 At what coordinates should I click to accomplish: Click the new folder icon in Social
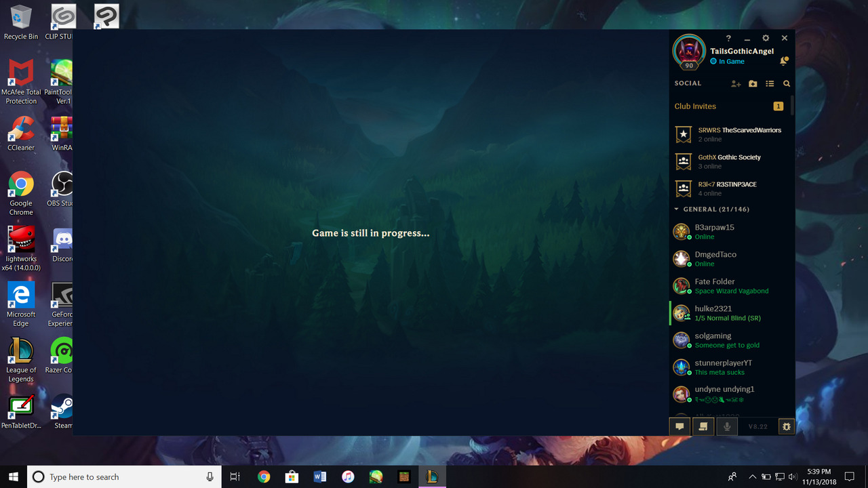(753, 83)
